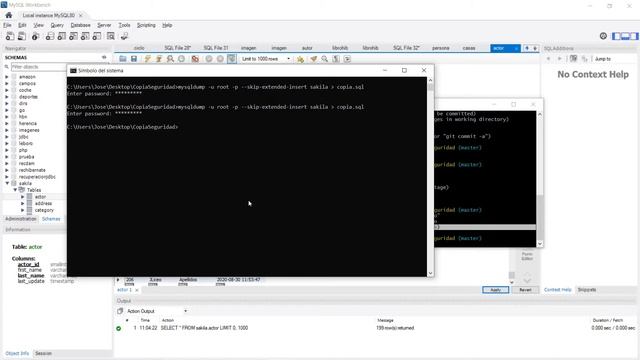Collapse the sakila Tables folder

coord(15,190)
